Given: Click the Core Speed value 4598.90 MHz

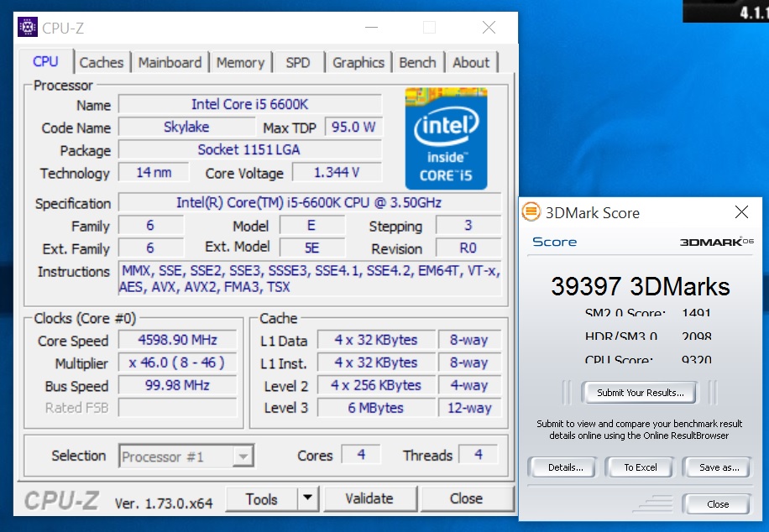Looking at the screenshot, I should click(177, 340).
